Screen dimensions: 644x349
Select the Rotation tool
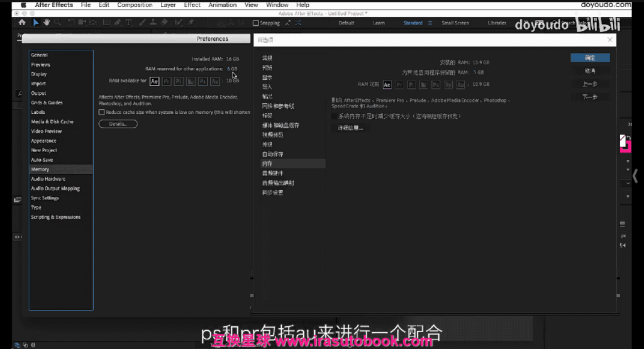(x=71, y=23)
